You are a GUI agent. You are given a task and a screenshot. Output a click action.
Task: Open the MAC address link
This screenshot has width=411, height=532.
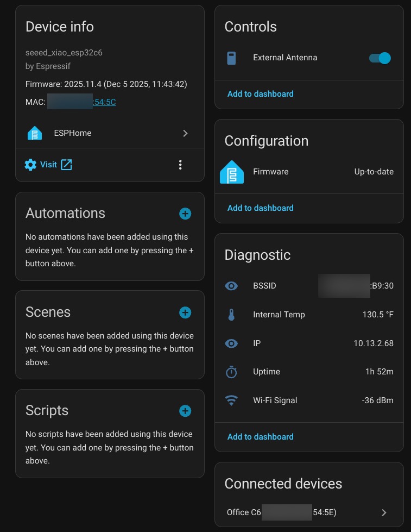(105, 102)
